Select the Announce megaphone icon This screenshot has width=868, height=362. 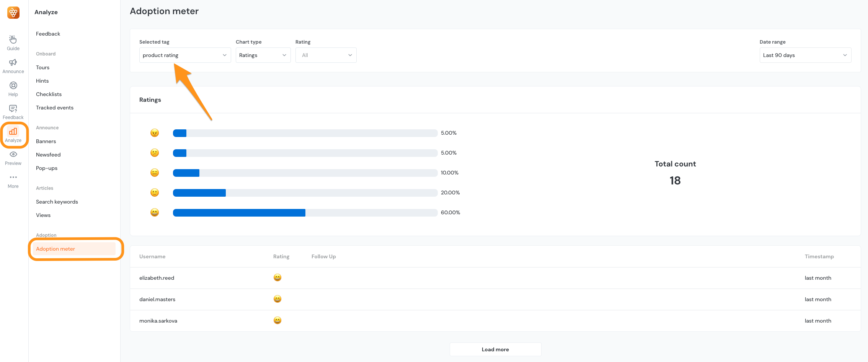tap(13, 65)
